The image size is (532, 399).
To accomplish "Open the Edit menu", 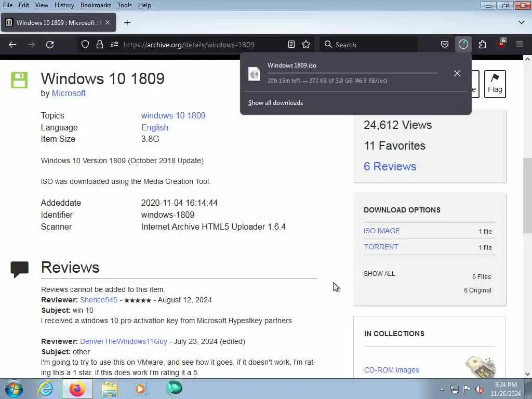I will [x=23, y=5].
